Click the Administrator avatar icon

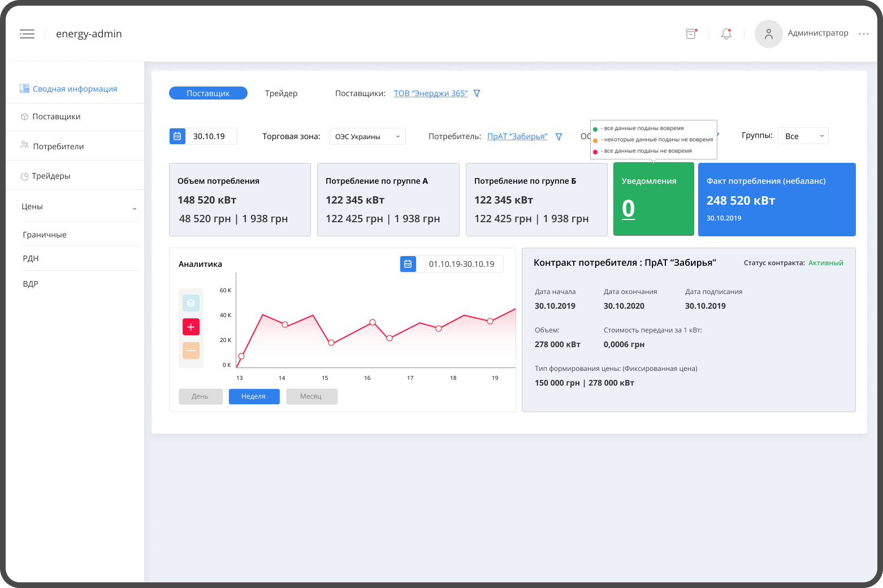point(768,34)
